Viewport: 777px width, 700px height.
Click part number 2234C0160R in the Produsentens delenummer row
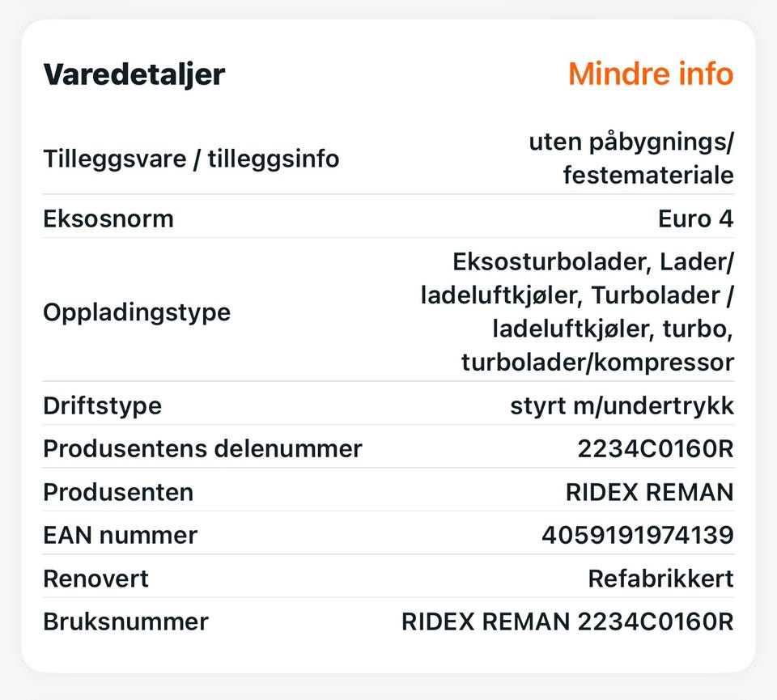point(656,449)
